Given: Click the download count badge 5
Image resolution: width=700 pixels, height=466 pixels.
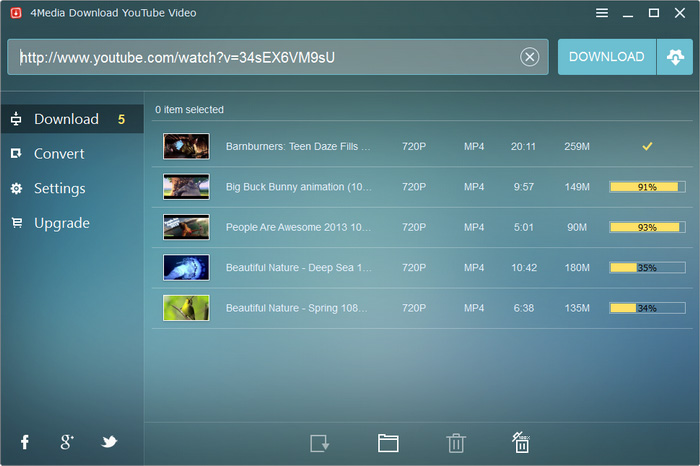Looking at the screenshot, I should [121, 119].
